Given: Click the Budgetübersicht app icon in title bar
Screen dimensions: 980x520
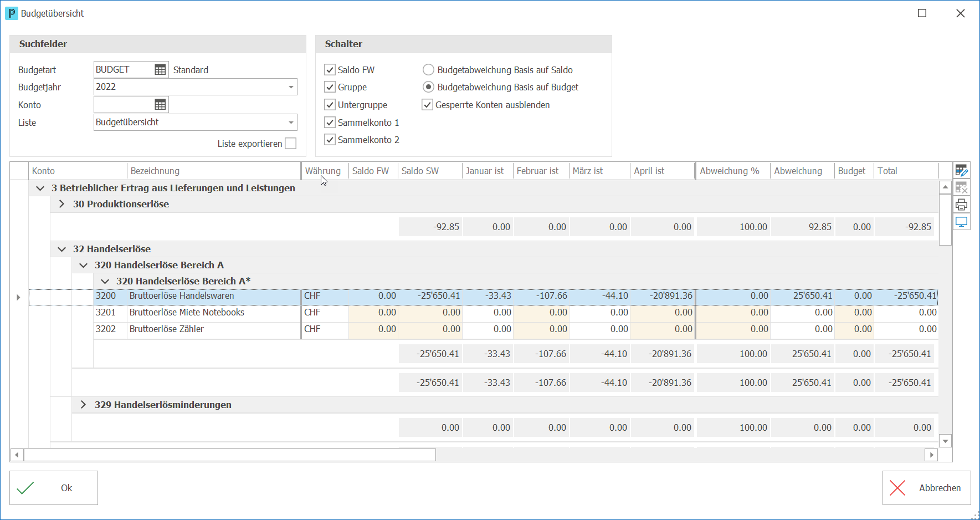Looking at the screenshot, I should coord(11,13).
